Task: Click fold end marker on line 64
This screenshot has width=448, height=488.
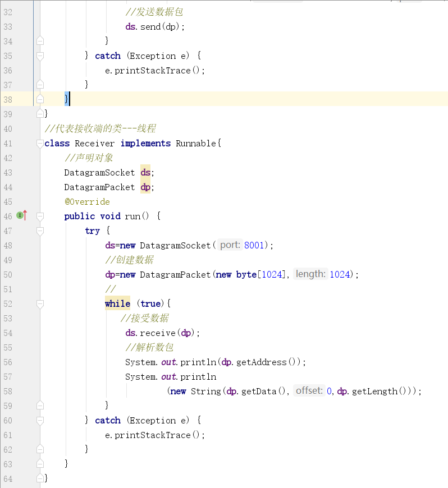Action: 40,478
